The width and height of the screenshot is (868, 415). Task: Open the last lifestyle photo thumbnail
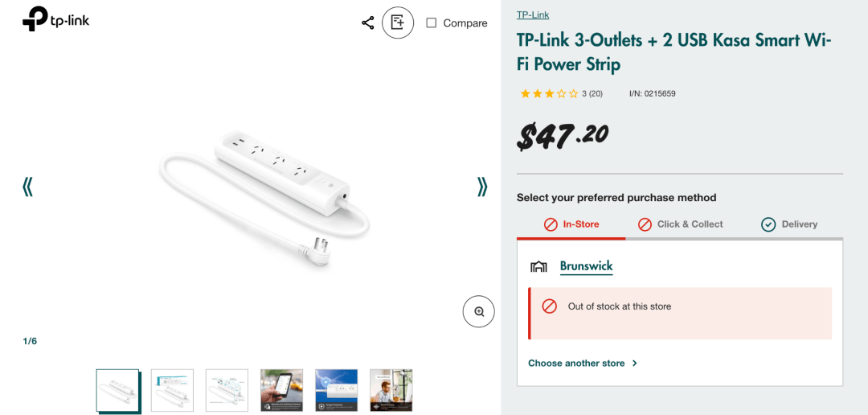[x=391, y=390]
